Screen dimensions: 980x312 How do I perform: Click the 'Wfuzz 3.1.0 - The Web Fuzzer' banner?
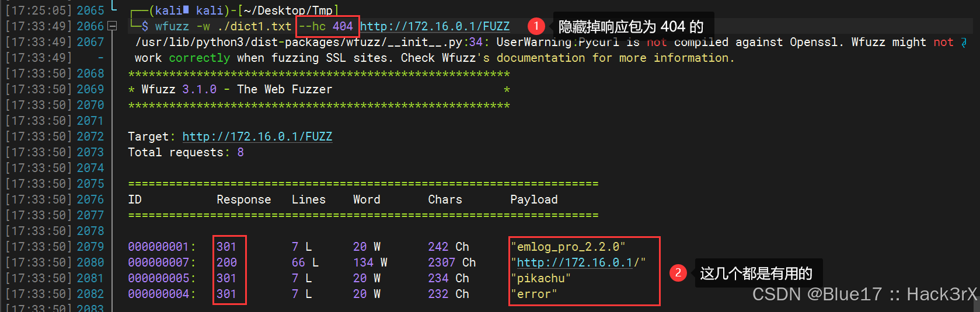pos(237,89)
